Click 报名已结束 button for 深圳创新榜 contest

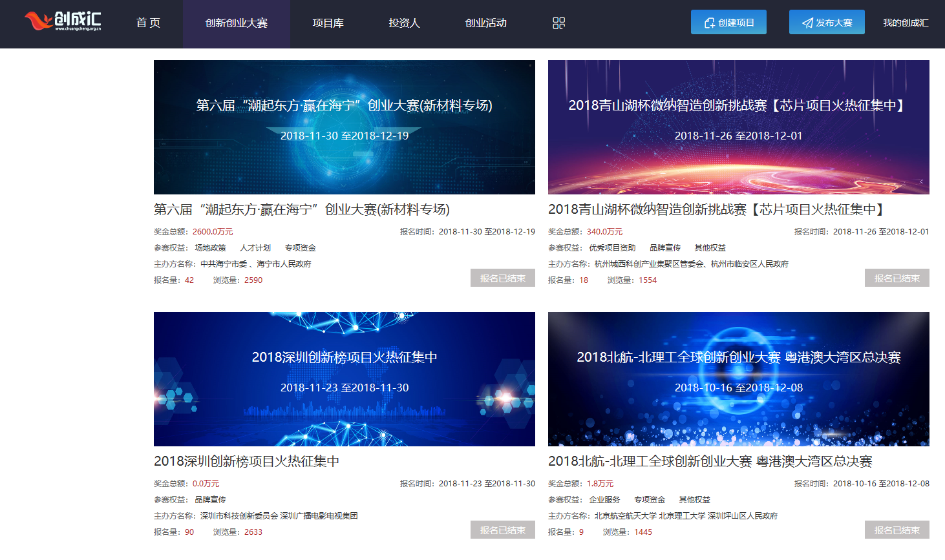tap(502, 530)
